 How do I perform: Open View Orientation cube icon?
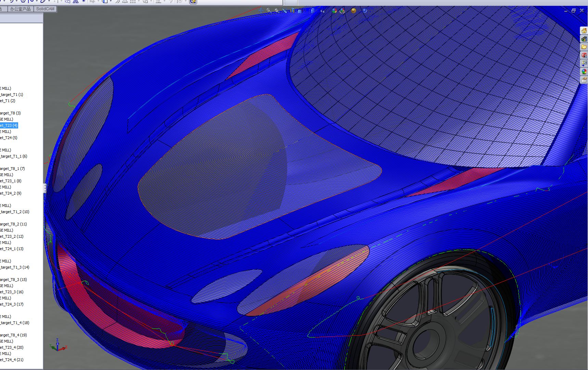[x=300, y=11]
